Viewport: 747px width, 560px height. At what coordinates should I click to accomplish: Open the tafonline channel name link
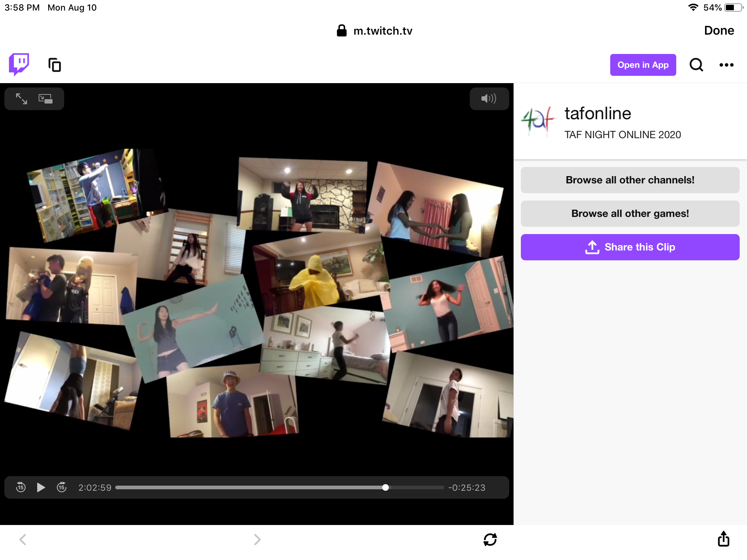coord(598,113)
